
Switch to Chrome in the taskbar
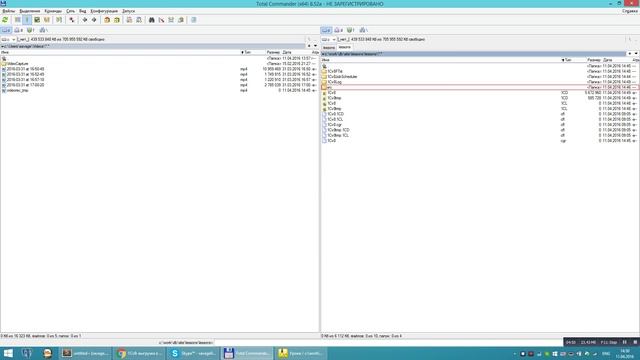point(140,353)
